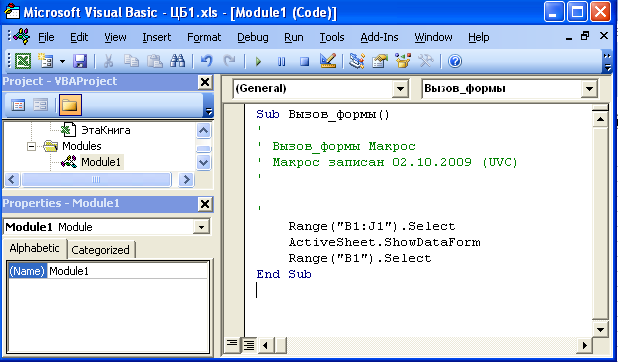
Task: Run macro with green Play icon
Action: point(259,62)
